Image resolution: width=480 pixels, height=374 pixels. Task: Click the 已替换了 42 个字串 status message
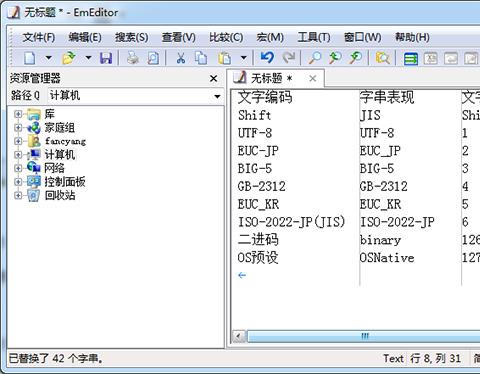[55, 359]
